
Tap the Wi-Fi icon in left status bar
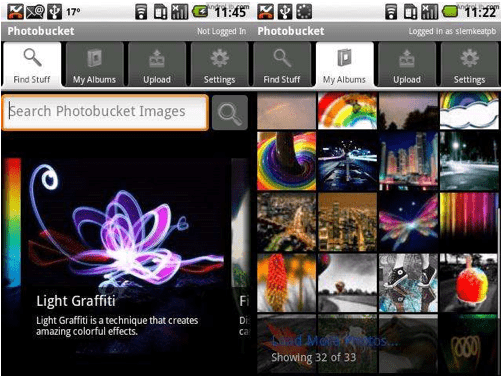click(x=141, y=12)
